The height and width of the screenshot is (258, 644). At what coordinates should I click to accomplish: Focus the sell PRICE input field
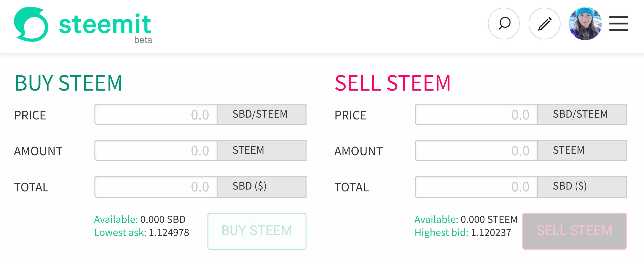click(476, 114)
